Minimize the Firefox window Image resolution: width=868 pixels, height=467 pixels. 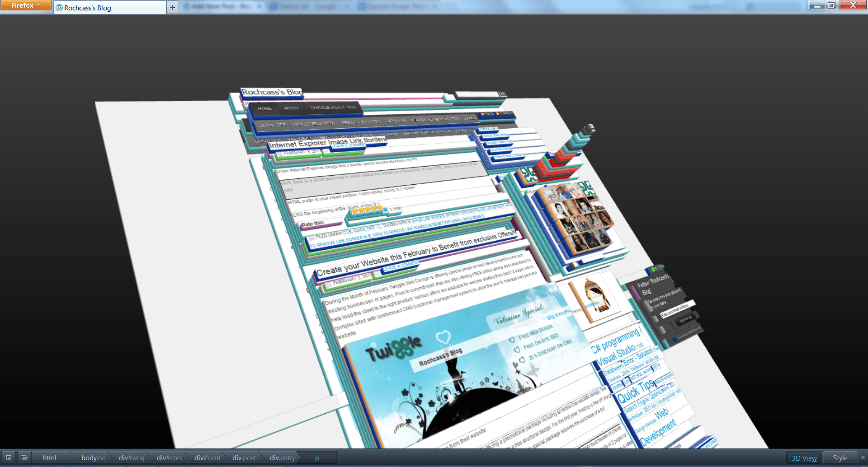(817, 5)
